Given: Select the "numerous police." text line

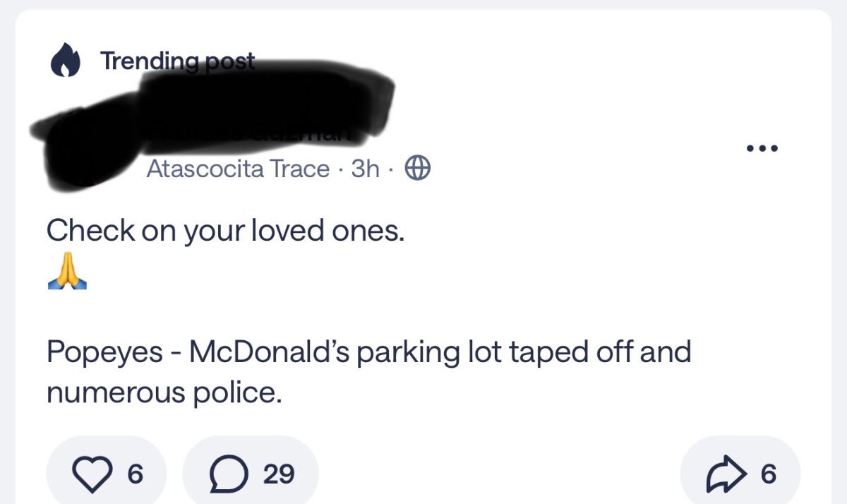Looking at the screenshot, I should [164, 393].
